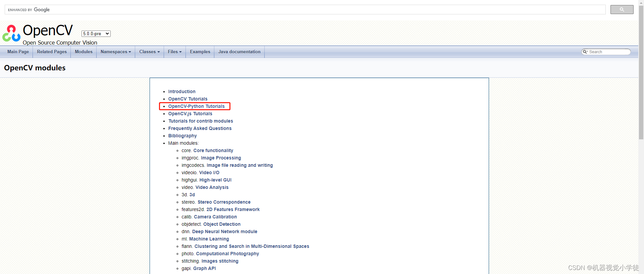Open the Object Detection link
The width and height of the screenshot is (644, 274).
(x=222, y=224)
